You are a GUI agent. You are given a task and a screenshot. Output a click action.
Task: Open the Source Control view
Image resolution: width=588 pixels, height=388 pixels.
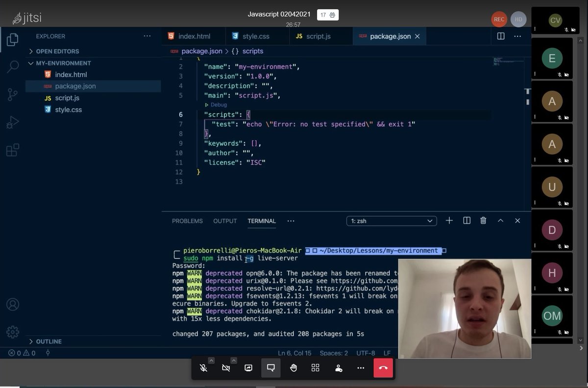click(x=13, y=95)
